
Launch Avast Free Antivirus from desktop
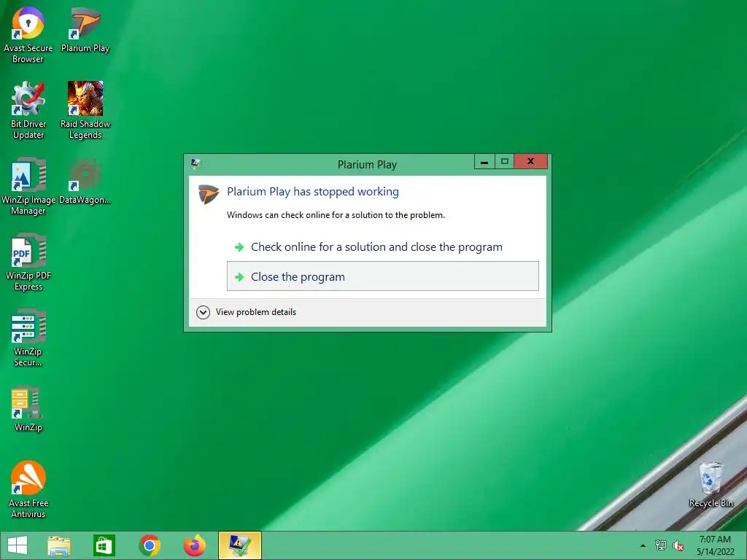[28, 489]
